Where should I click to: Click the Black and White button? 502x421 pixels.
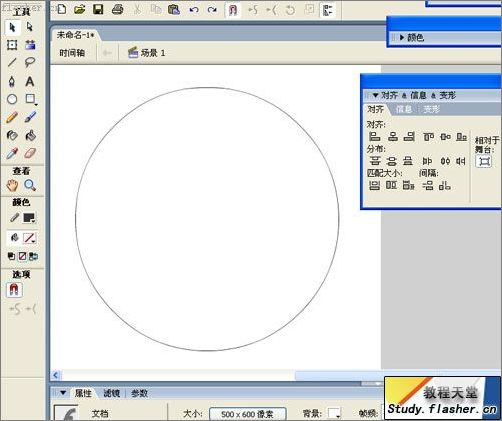point(11,256)
